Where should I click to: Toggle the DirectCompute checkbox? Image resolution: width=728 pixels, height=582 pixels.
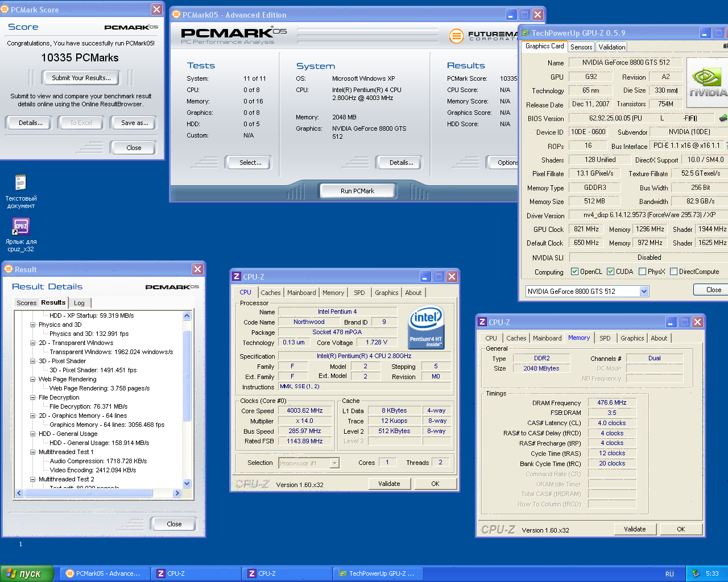click(673, 272)
